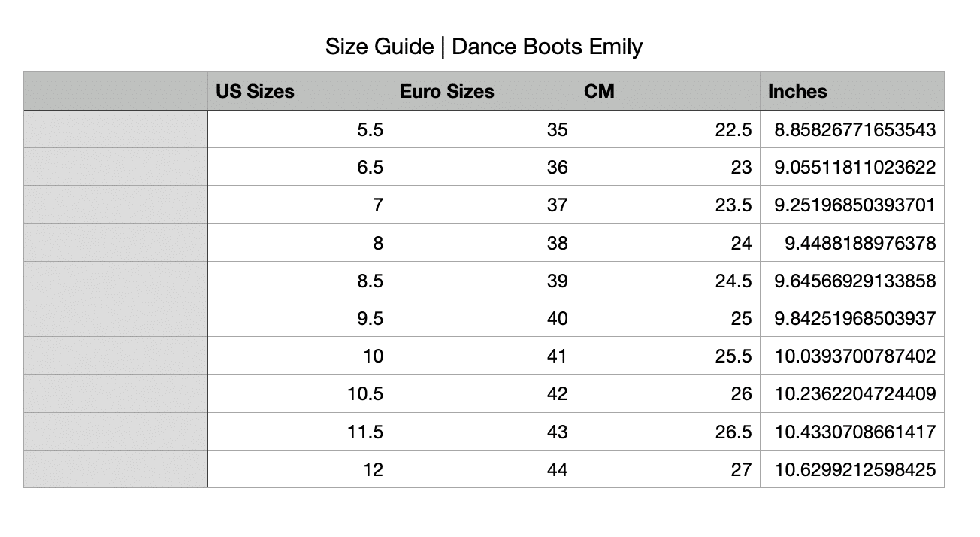Click Euro size 44 cell
Screen dimensions: 980x537
(x=559, y=469)
